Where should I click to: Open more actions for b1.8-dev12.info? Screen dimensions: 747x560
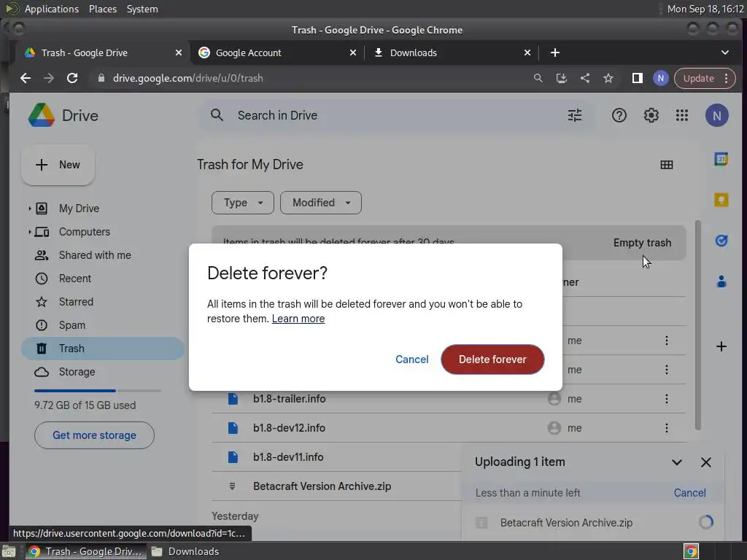coord(666,428)
